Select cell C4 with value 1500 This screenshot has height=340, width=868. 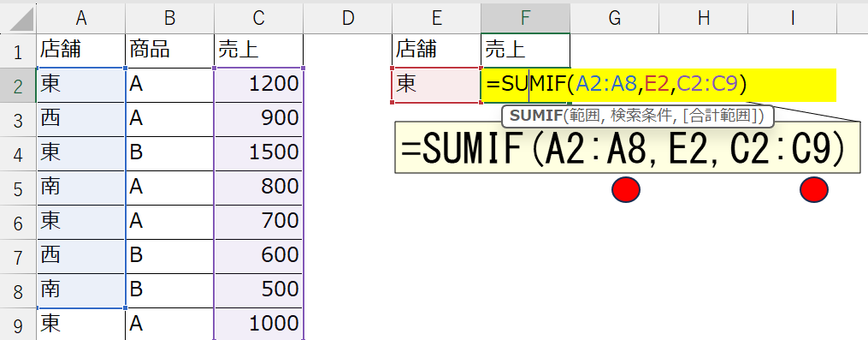(258, 153)
